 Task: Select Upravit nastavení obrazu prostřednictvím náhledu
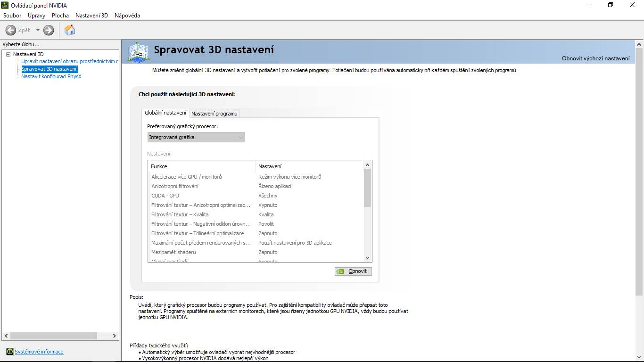tap(70, 61)
